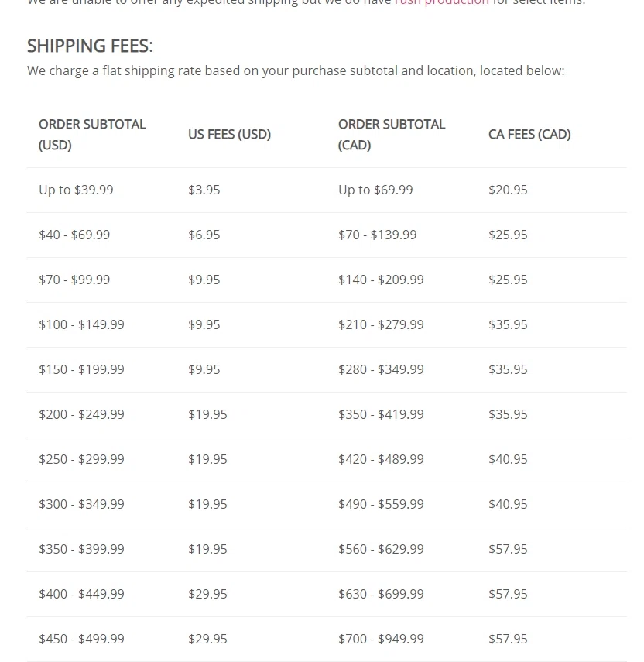Click the $450 - $499.99 subtotal cell
Viewport: 644px width, 662px height.
(x=81, y=639)
